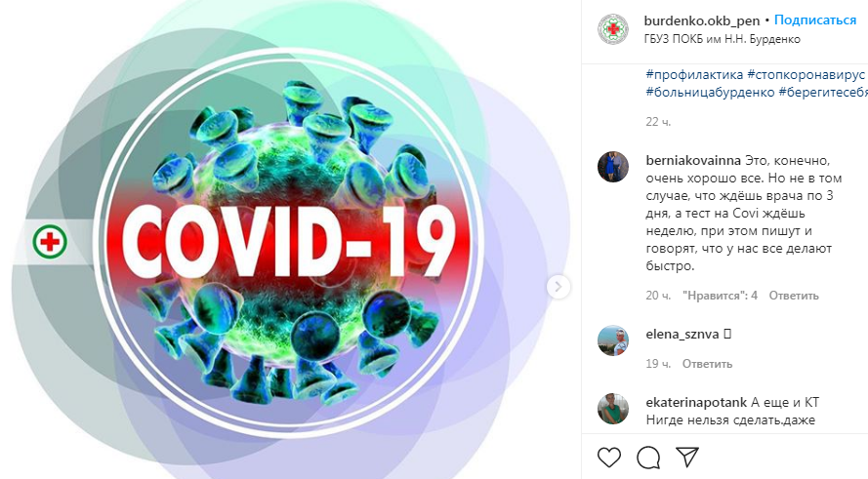The width and height of the screenshot is (868, 479).
Task: Open burdenko.okb_pen username link
Action: 702,21
